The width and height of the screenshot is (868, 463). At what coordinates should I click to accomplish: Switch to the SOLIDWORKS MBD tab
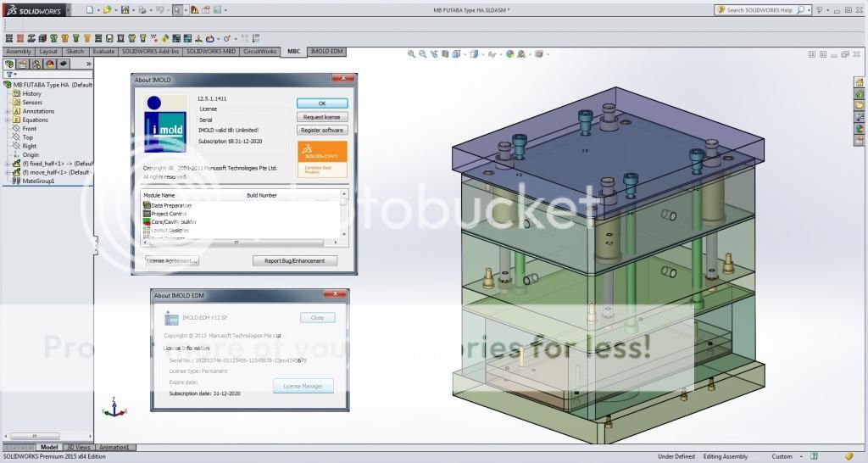[211, 52]
